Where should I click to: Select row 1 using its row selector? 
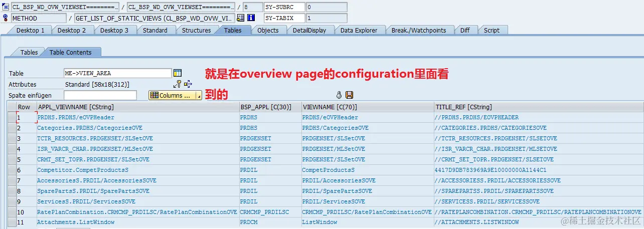(x=11, y=117)
